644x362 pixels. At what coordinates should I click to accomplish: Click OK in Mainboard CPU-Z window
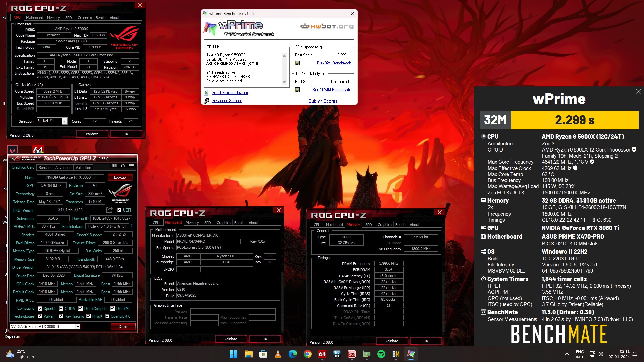coord(265,339)
